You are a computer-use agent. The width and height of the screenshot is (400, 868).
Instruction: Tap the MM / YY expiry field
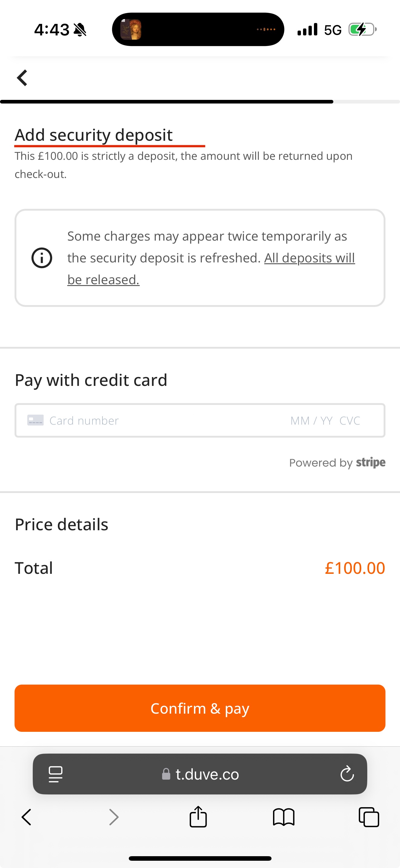tap(311, 420)
